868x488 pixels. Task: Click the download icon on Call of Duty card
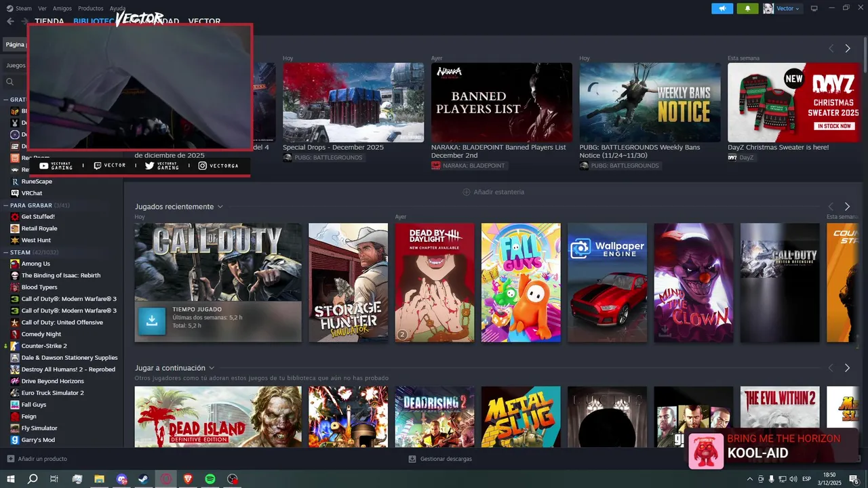(152, 321)
